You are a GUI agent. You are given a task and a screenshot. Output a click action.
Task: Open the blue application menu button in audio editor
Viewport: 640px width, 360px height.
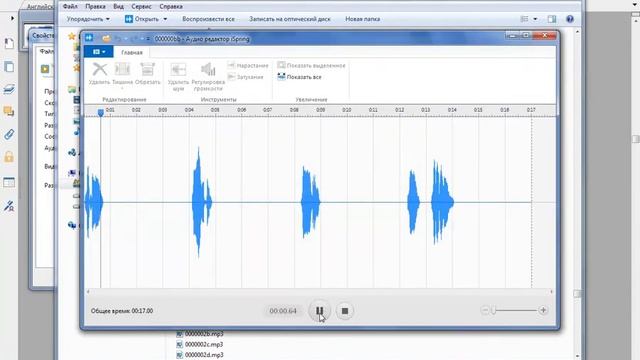tap(98, 52)
